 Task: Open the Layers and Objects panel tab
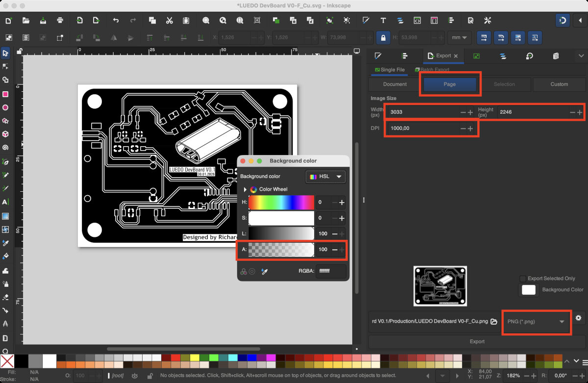point(503,56)
